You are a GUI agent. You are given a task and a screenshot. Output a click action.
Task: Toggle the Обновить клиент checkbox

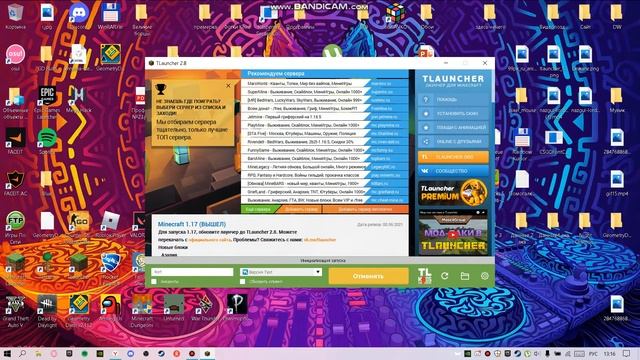243,282
